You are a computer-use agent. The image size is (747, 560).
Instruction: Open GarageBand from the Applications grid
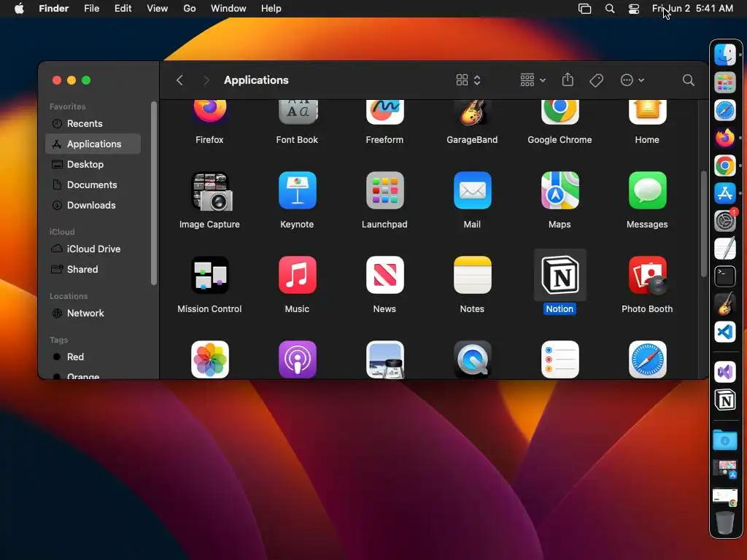[472, 112]
